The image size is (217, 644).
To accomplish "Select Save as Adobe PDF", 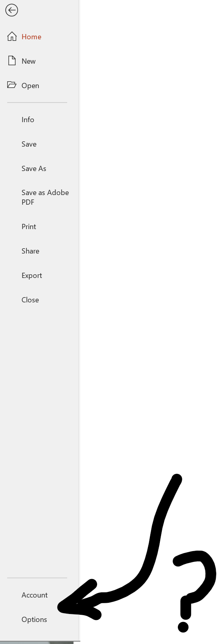I will (x=45, y=197).
